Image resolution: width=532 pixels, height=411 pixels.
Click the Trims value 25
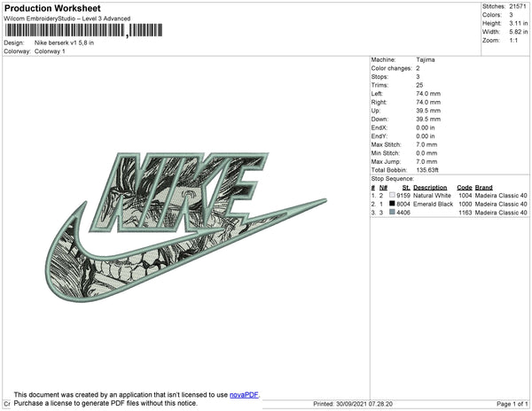tap(419, 85)
